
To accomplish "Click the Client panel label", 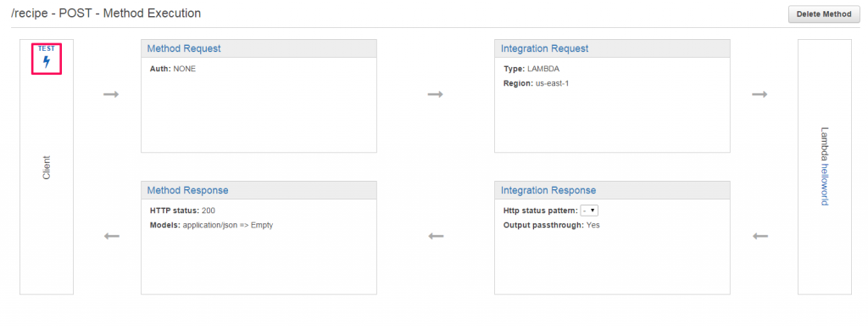I will click(x=47, y=167).
